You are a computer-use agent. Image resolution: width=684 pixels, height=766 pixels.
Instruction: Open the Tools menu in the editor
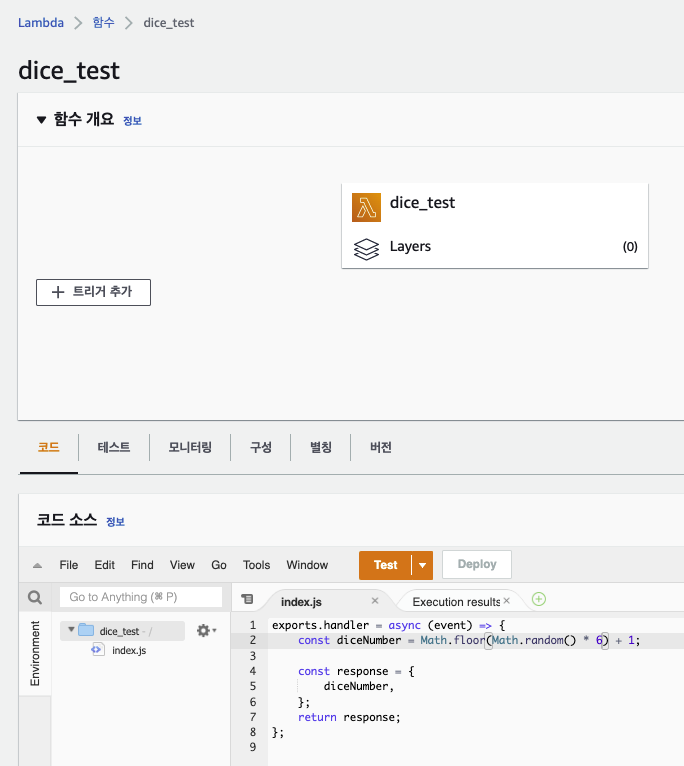click(x=257, y=565)
